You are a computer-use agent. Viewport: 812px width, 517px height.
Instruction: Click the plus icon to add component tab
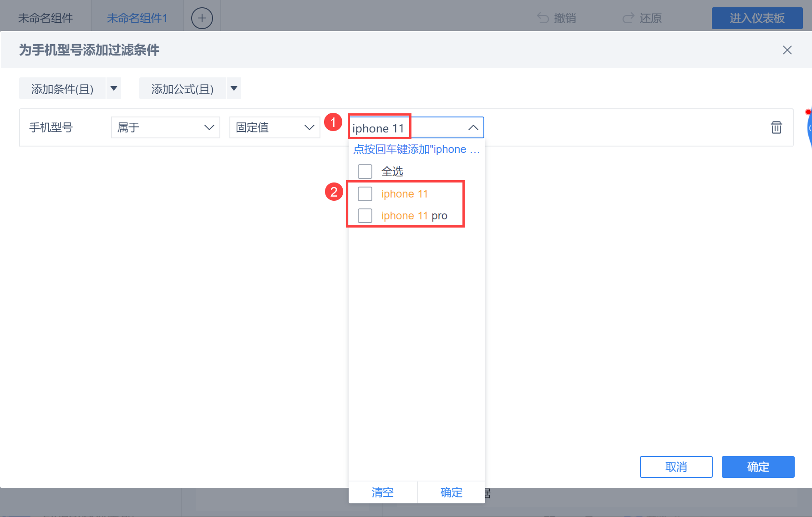202,18
